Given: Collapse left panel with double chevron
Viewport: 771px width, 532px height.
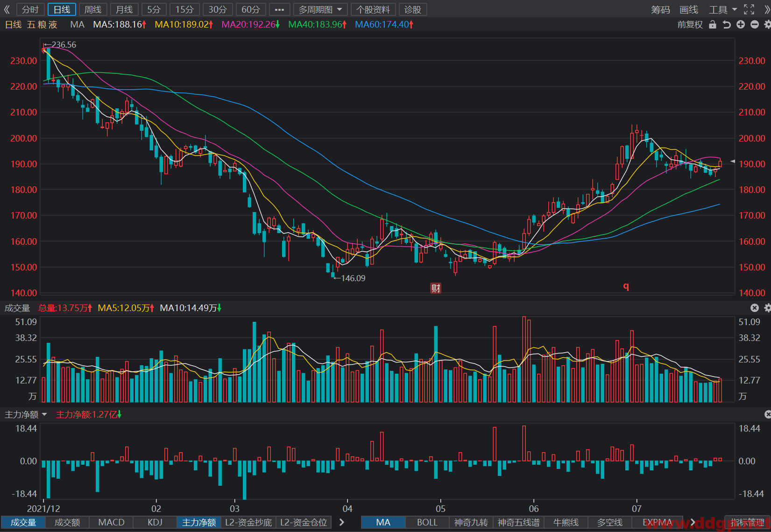Looking at the screenshot, I should [x=7, y=9].
